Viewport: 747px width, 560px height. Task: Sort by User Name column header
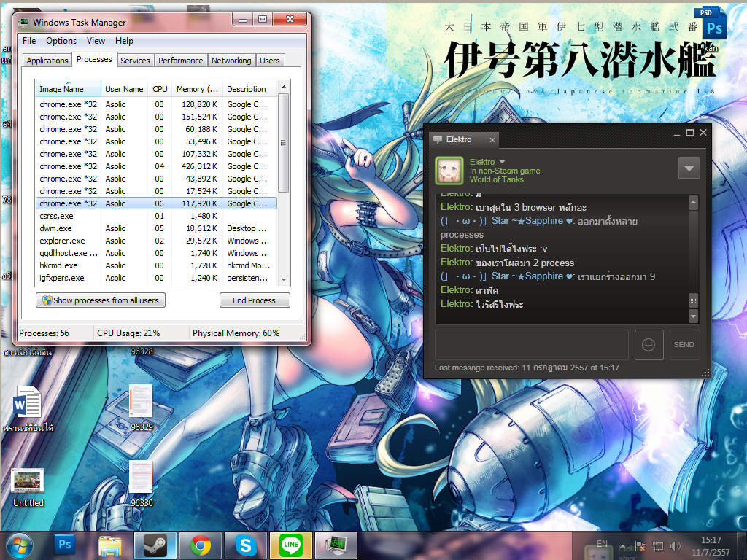click(x=124, y=89)
